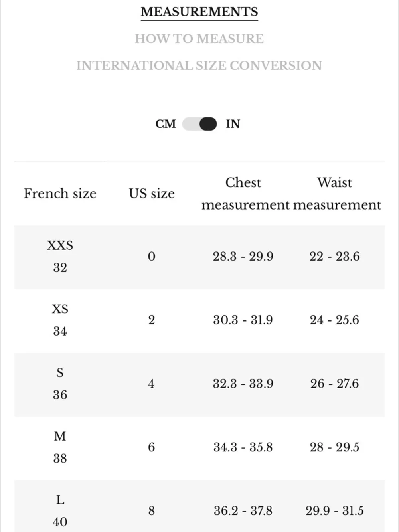
Task: Select the M 38 size row
Action: tap(199, 448)
